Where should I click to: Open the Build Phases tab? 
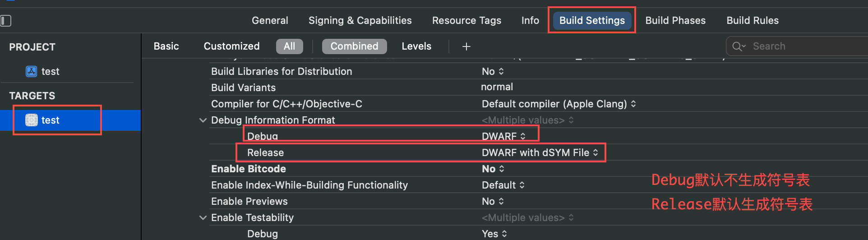tap(675, 20)
